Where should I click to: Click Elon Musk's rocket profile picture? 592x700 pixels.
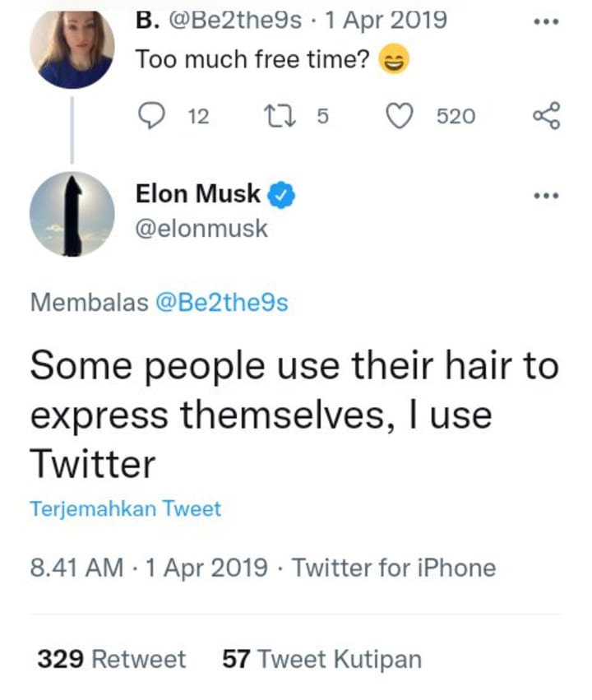[72, 214]
